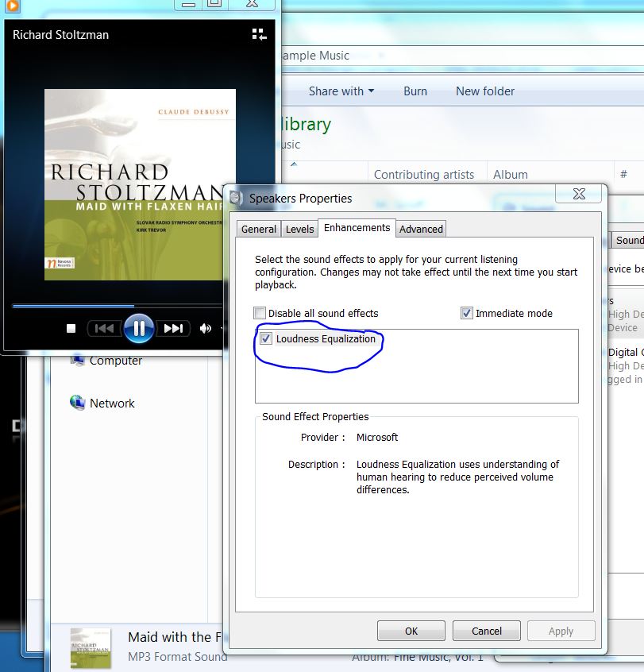The image size is (644, 672).
Task: Mute the media player volume
Action: point(205,328)
